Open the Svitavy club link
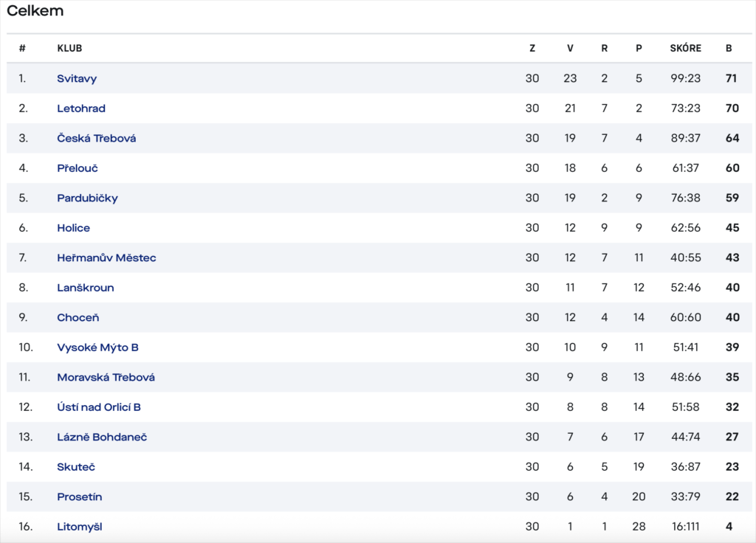 (x=77, y=78)
